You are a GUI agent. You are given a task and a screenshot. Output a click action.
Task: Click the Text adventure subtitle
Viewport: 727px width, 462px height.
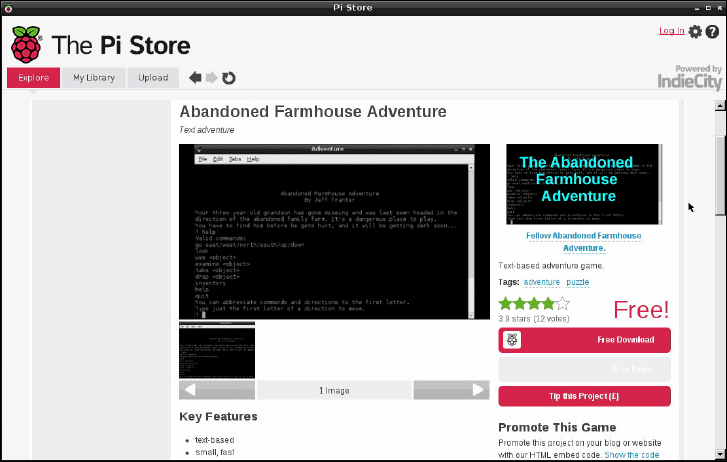[207, 130]
